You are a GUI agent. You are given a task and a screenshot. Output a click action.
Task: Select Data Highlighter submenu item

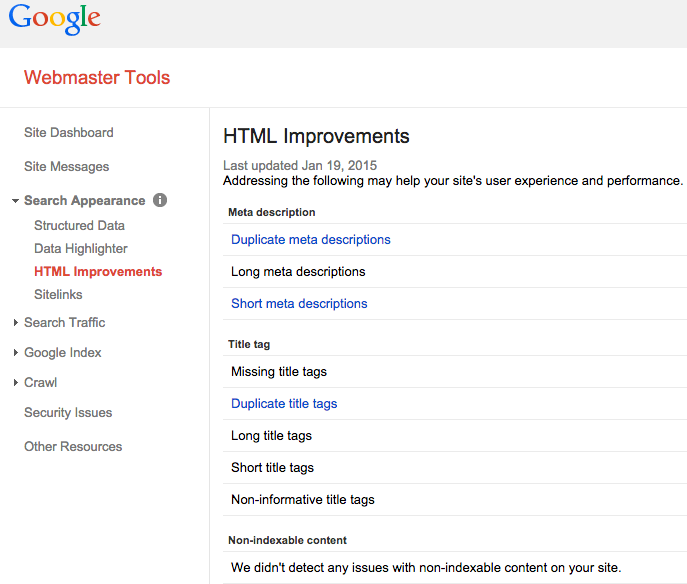pyautogui.click(x=81, y=249)
